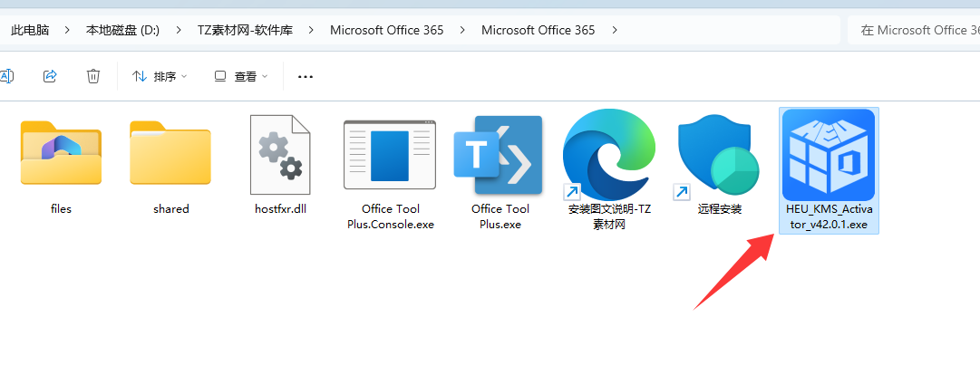Navigate to 此电脑 in breadcrumb

click(x=30, y=30)
